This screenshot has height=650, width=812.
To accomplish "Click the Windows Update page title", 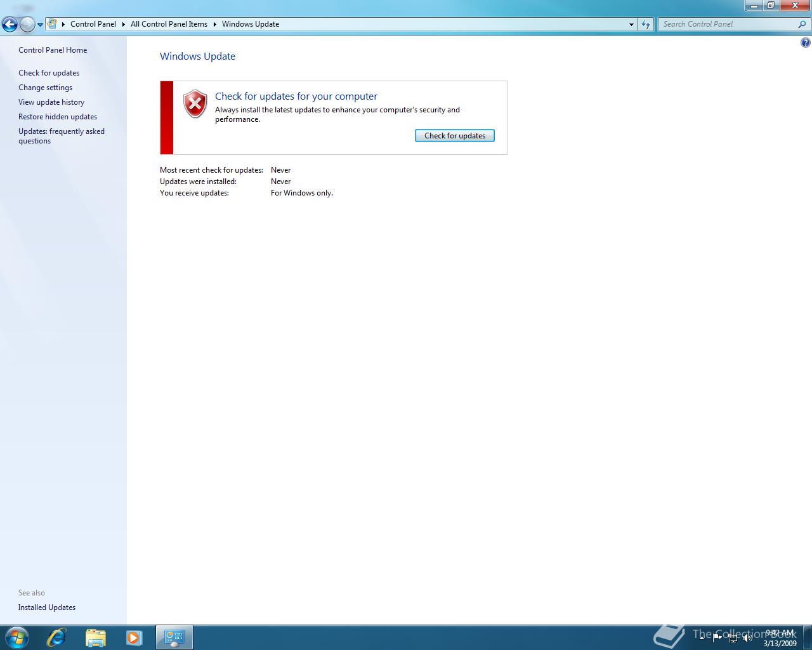I will (197, 56).
